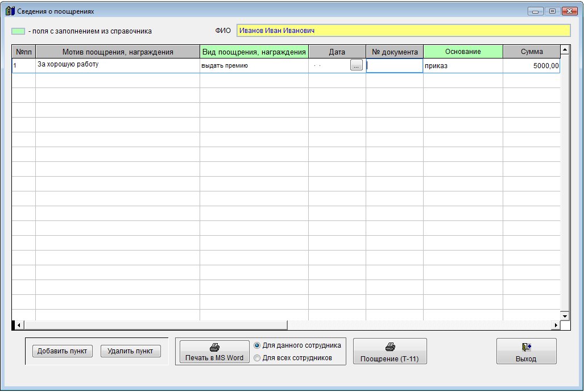Click the 'Мотив поощрения, награждения' column header

(118, 52)
